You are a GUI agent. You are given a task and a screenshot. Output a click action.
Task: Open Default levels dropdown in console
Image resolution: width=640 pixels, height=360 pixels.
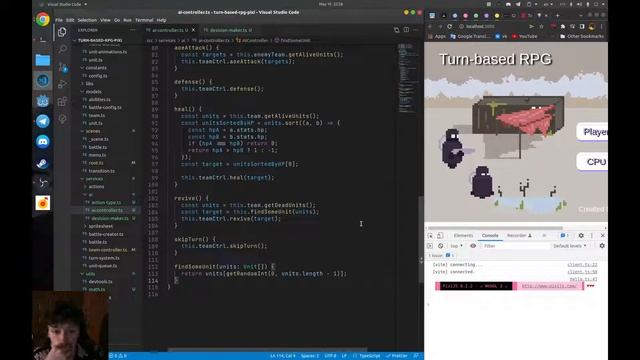[x=570, y=246]
